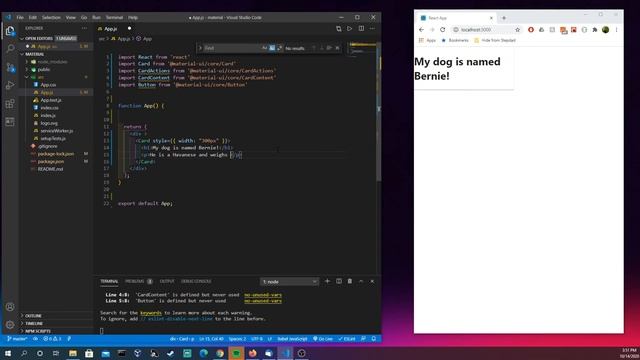
Task: Open the Extensions view
Action: point(10,104)
